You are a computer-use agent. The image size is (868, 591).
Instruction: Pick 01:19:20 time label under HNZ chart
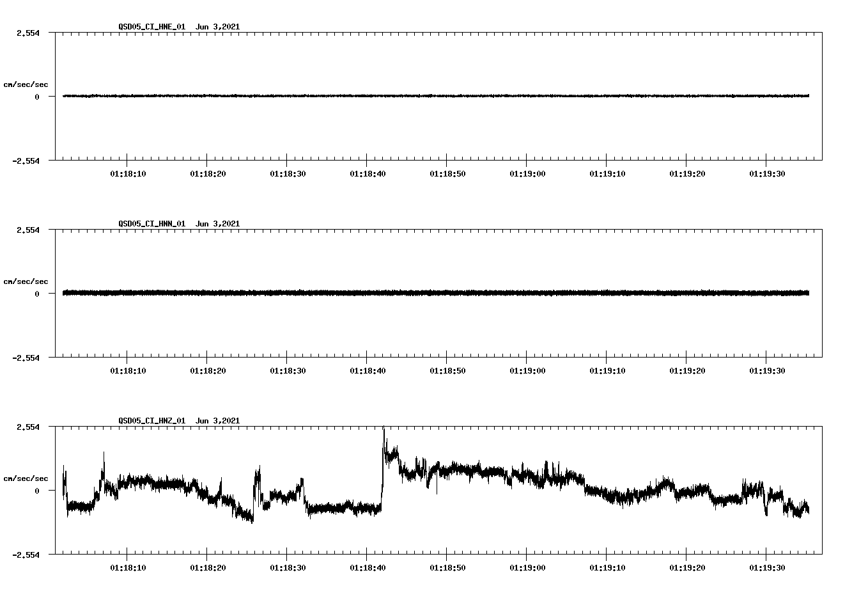tap(687, 567)
